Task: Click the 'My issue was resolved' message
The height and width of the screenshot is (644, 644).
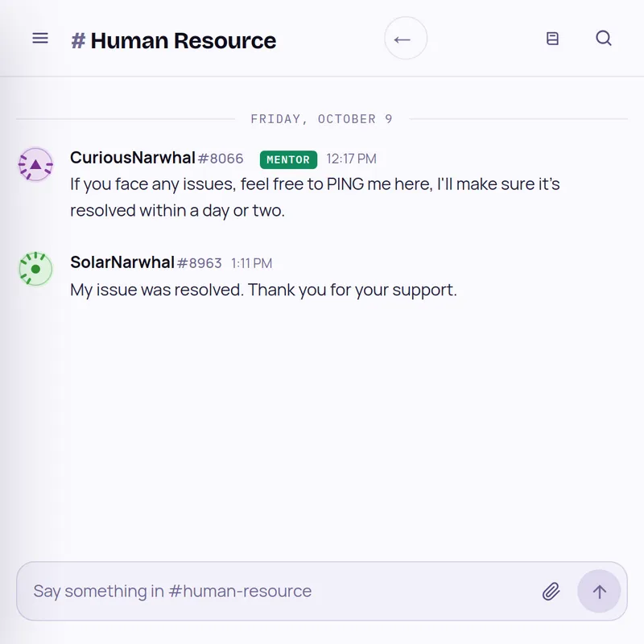Action: 263,290
